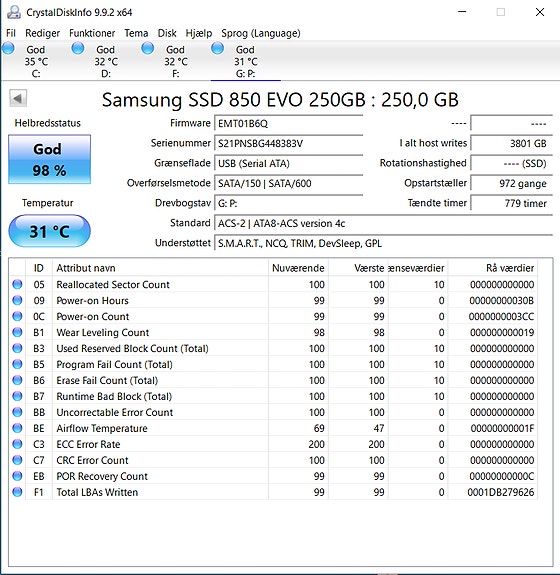
Task: Open the Fil menu
Action: [x=11, y=33]
